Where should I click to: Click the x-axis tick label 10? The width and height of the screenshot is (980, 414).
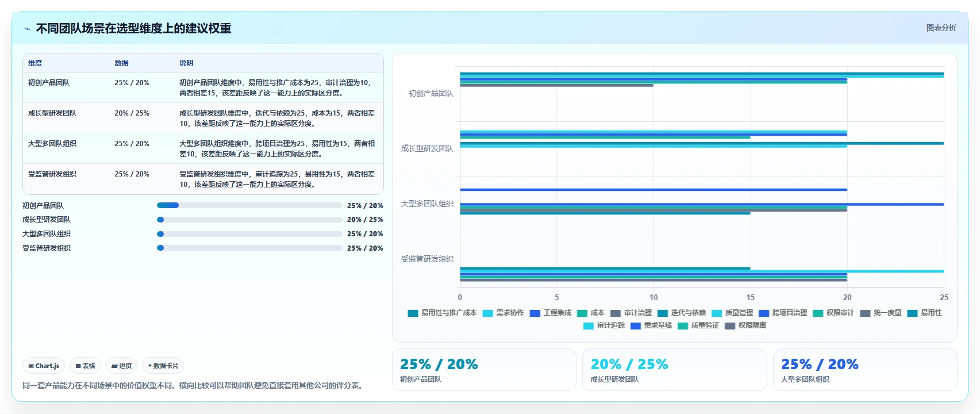(654, 297)
